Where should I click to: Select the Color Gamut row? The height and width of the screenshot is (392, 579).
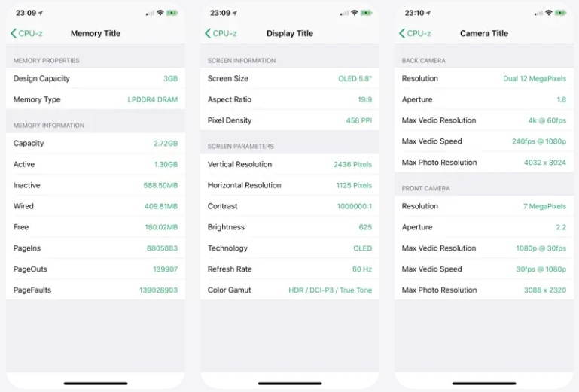290,290
